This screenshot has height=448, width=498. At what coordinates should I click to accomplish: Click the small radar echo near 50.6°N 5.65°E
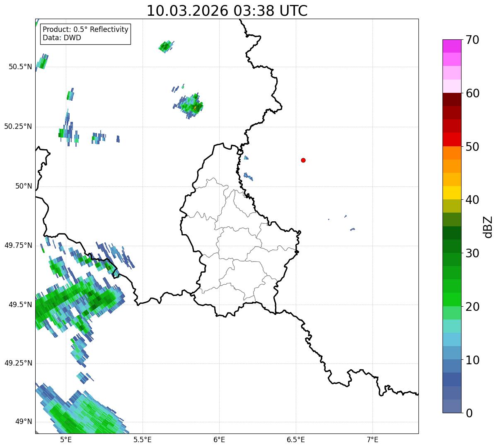pyautogui.click(x=166, y=46)
